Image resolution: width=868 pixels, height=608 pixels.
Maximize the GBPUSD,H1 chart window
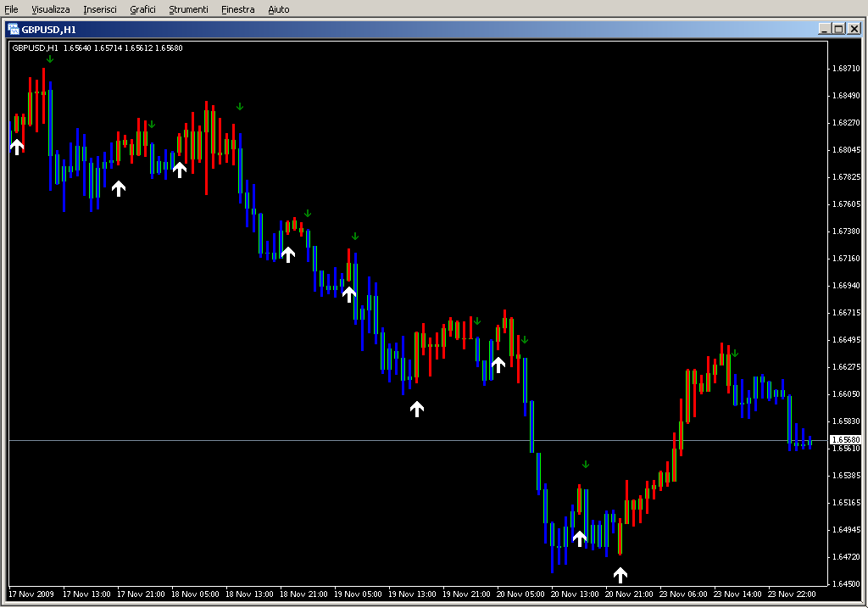838,29
